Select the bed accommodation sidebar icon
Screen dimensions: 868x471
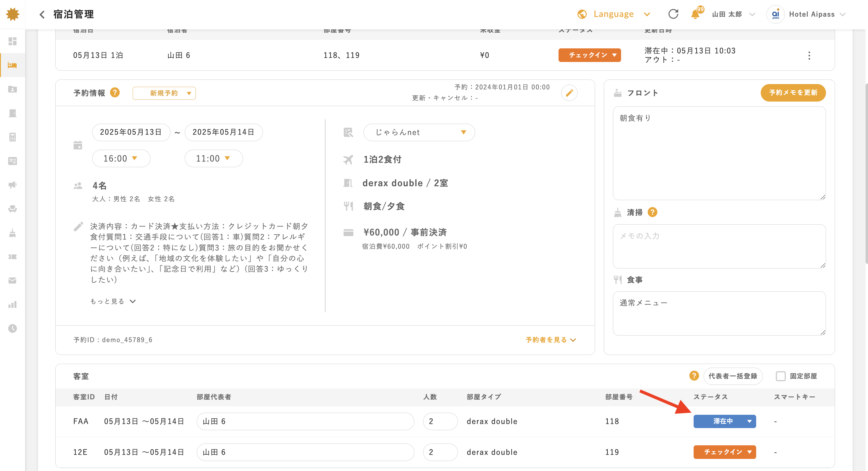pos(12,65)
